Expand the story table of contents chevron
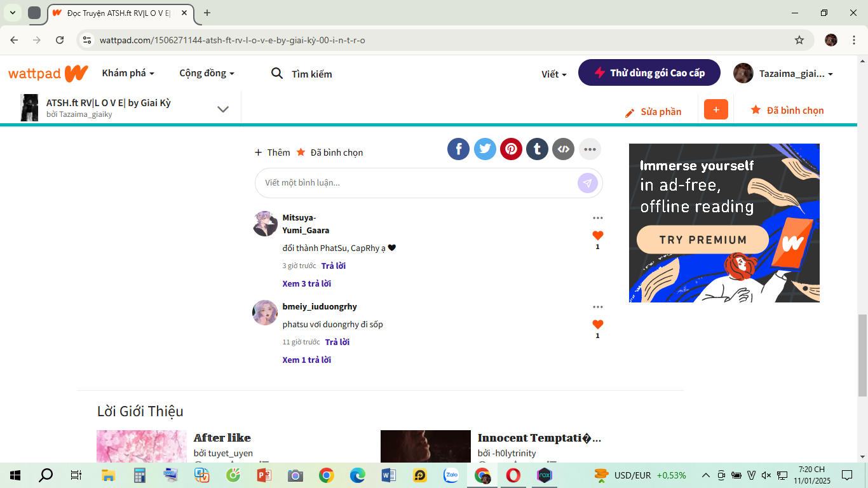Viewport: 868px width, 488px height. point(223,109)
